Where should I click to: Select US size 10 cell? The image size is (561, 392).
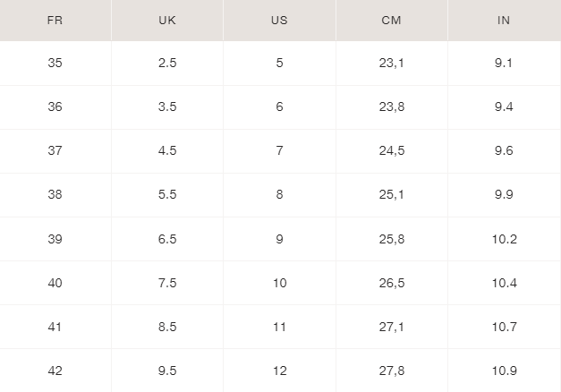pos(279,283)
